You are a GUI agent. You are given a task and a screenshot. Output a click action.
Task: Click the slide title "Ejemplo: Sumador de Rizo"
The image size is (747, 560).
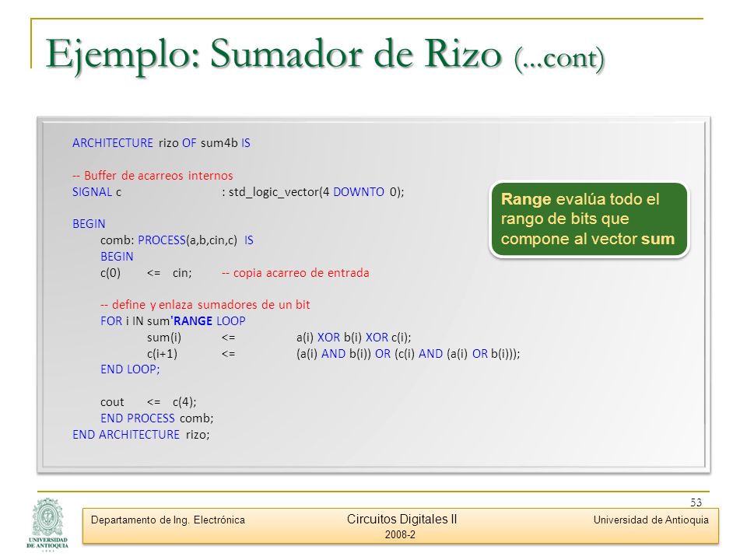pos(274,54)
